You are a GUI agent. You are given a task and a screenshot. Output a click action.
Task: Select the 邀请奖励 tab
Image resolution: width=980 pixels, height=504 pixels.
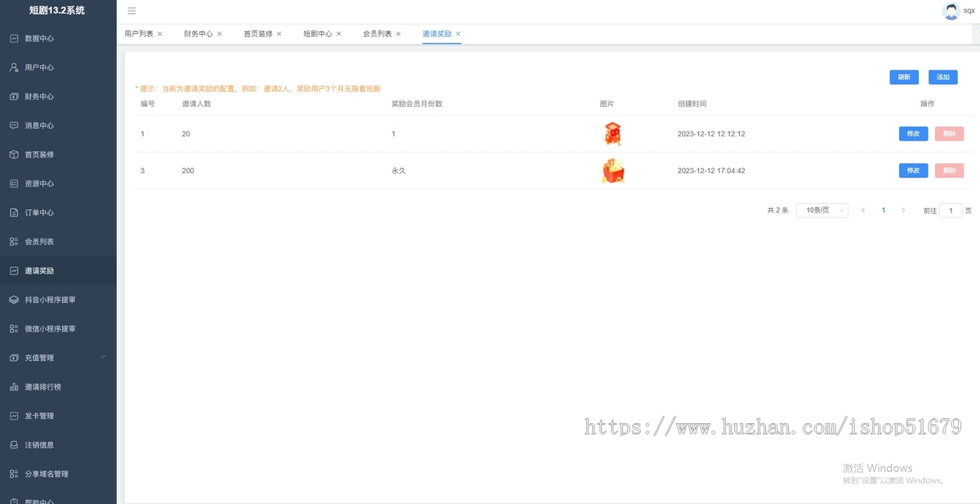pos(437,33)
